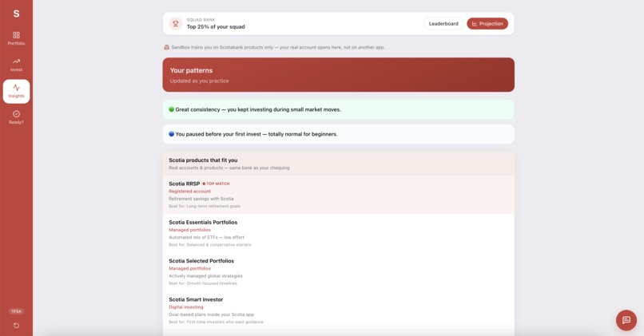Click the Top 25% of your squad text
The width and height of the screenshot is (644, 336).
216,26
